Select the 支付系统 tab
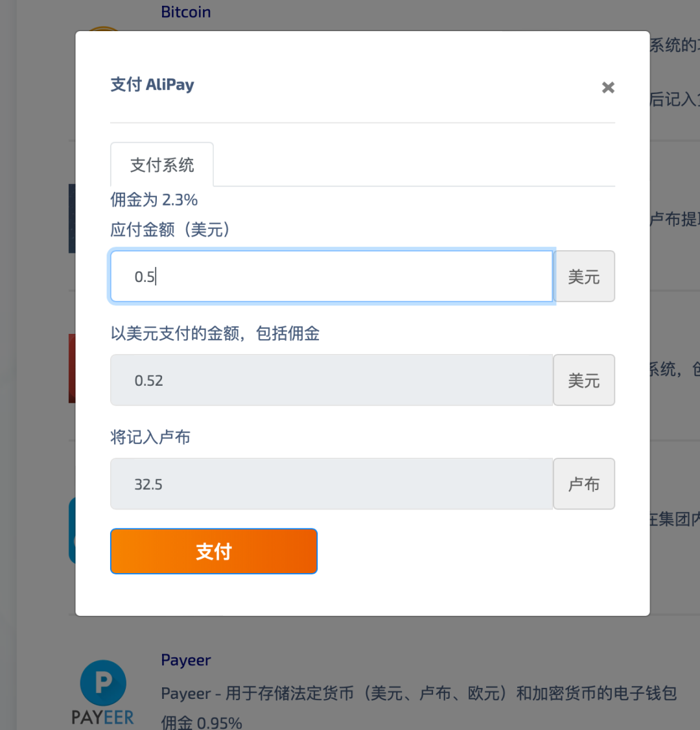 tap(162, 165)
